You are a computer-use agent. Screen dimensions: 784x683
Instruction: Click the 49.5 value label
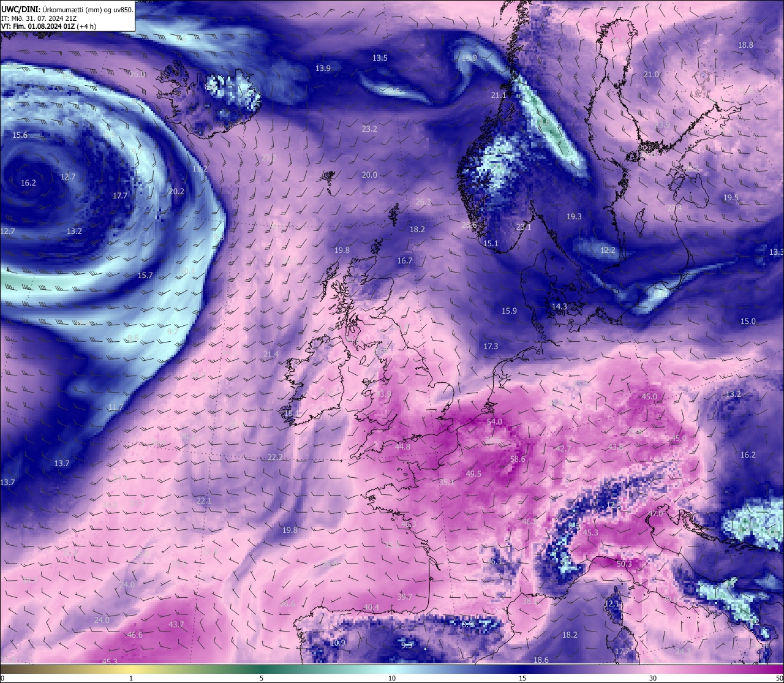[x=473, y=474]
